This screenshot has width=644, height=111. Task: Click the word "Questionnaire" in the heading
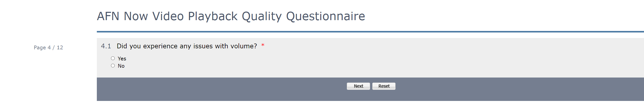pos(325,16)
